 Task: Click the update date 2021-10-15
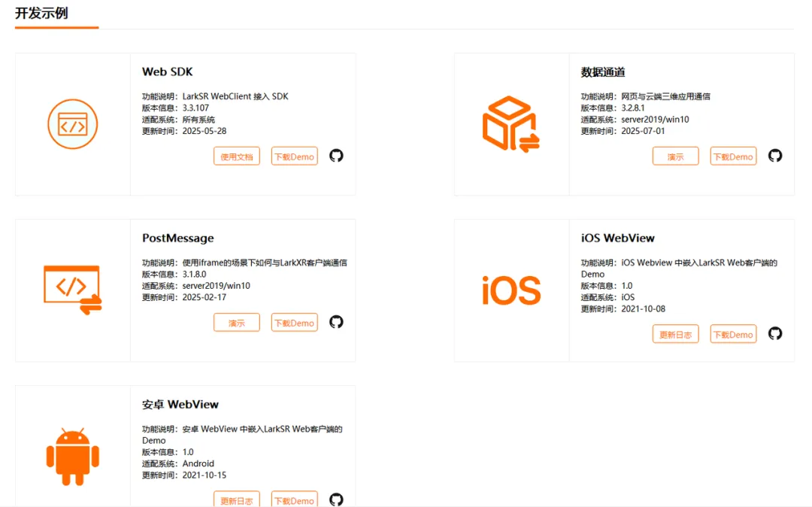205,475
